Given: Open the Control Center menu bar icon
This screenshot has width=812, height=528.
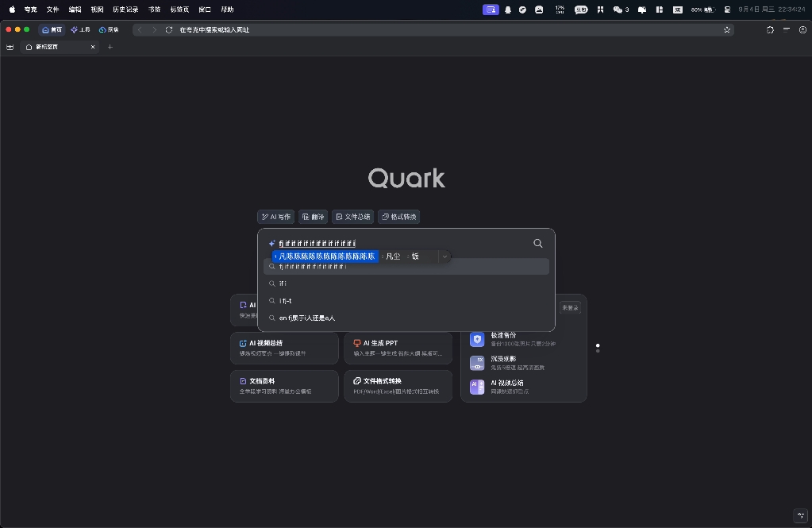Looking at the screenshot, I should coord(727,10).
